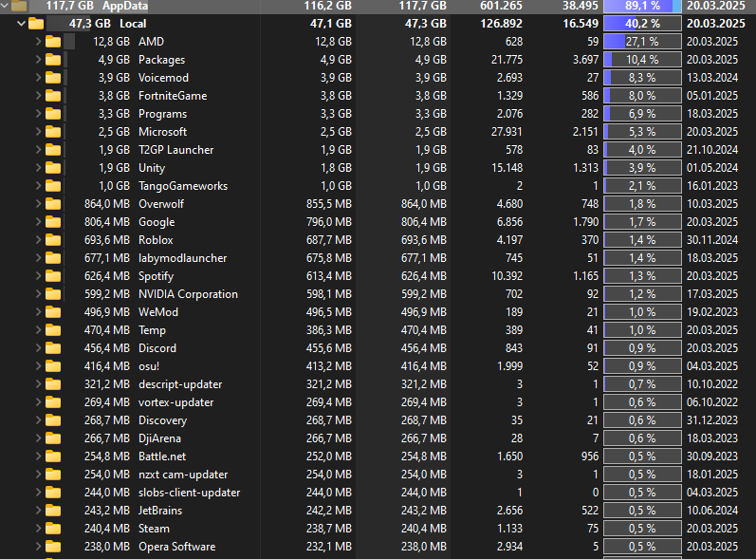Expand the AMD folder node
Image resolution: width=756 pixels, height=559 pixels.
click(38, 42)
